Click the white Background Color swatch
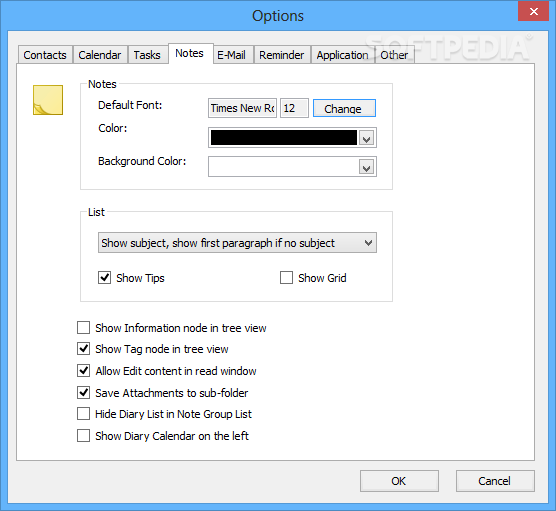 (x=284, y=167)
